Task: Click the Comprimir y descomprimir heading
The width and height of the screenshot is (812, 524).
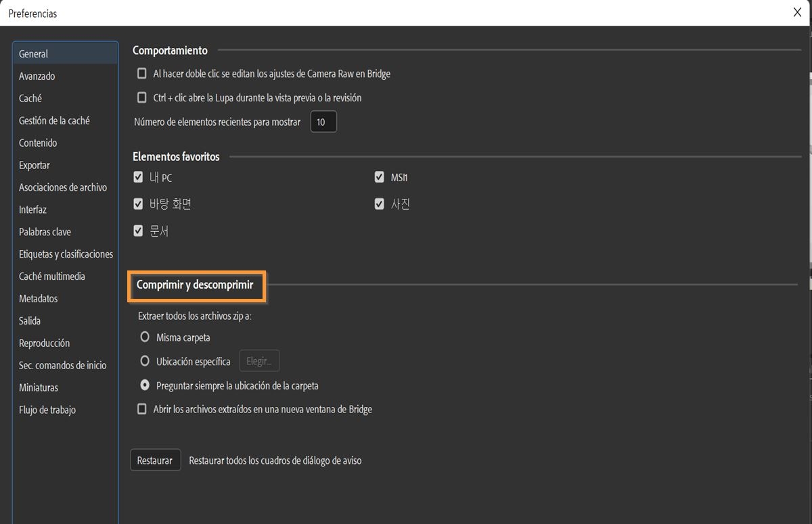Action: 195,285
